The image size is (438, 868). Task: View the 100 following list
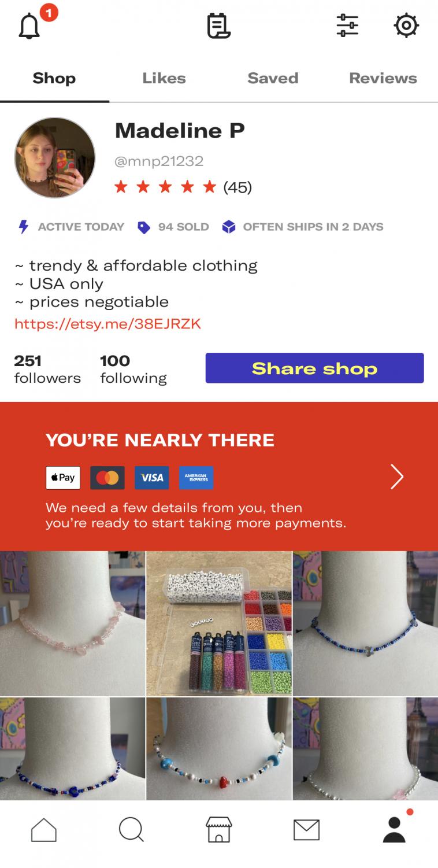(133, 369)
